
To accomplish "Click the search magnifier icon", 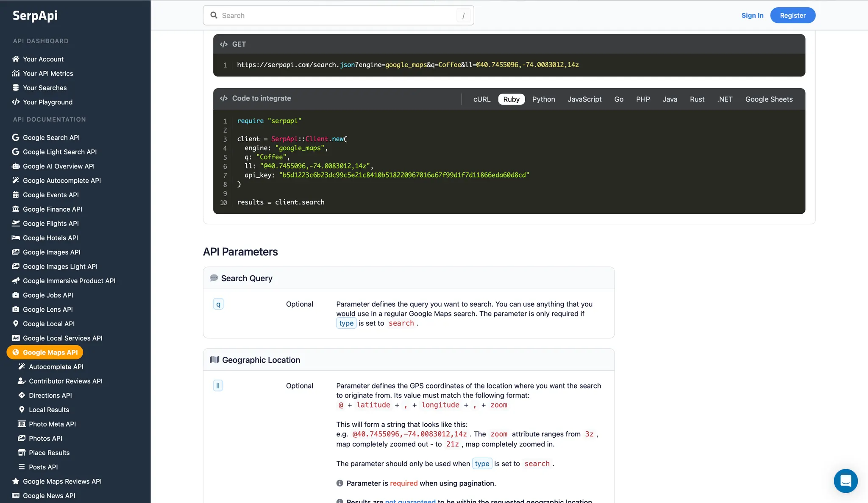I will coord(214,15).
